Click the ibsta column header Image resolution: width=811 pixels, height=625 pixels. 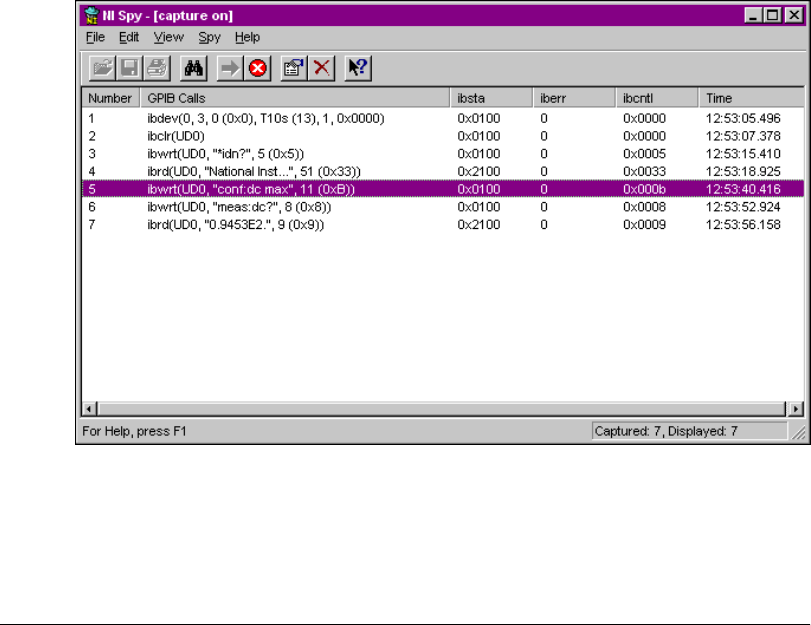click(491, 98)
